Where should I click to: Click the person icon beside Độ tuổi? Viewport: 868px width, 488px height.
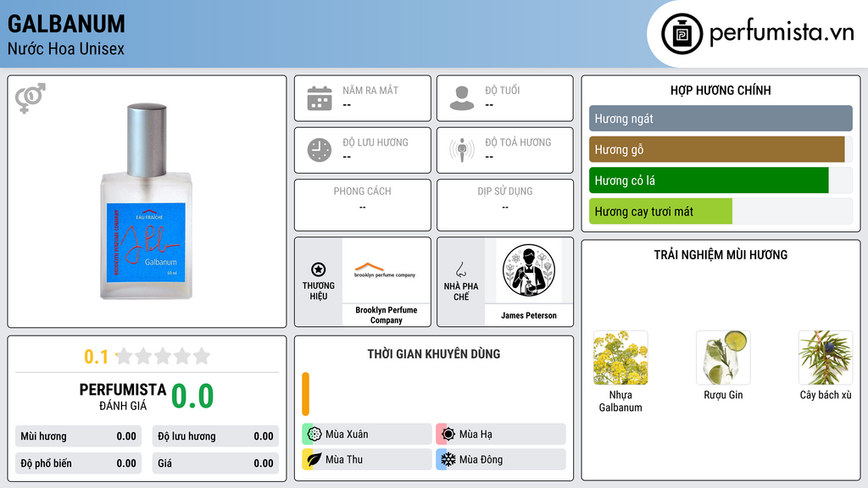tap(462, 98)
